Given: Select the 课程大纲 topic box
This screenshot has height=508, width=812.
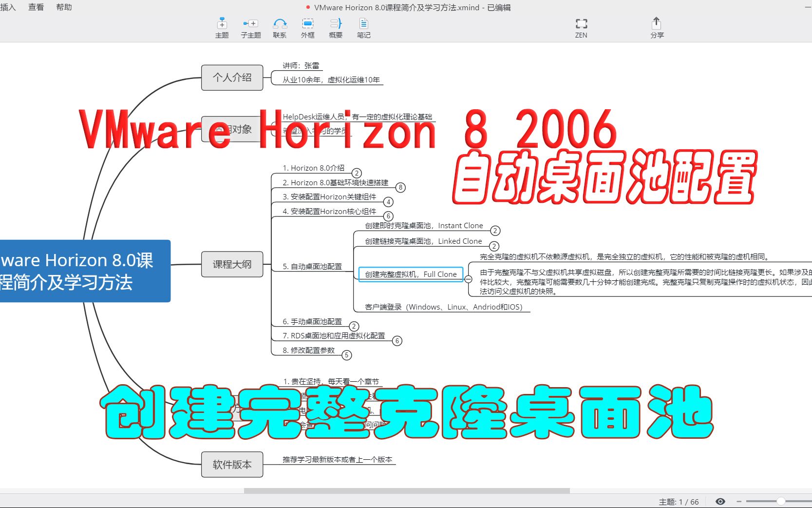Looking at the screenshot, I should tap(232, 264).
